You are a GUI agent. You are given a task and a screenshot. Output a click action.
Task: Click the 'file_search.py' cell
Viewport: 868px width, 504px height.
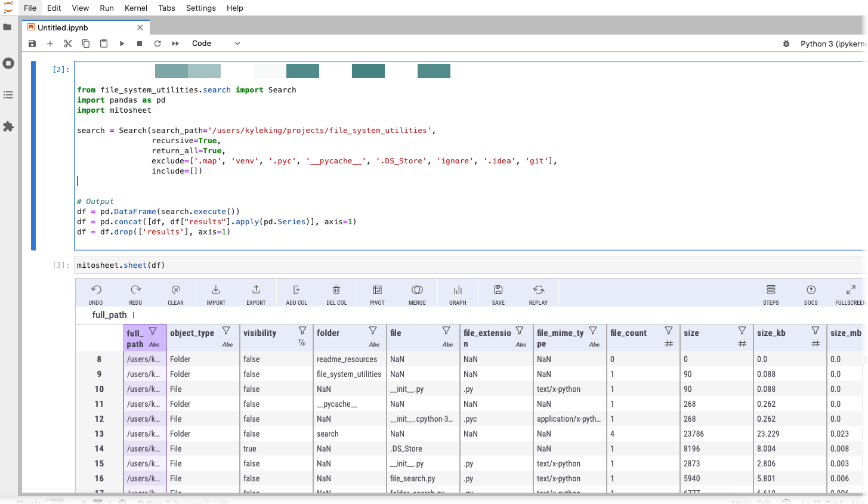tap(423, 478)
